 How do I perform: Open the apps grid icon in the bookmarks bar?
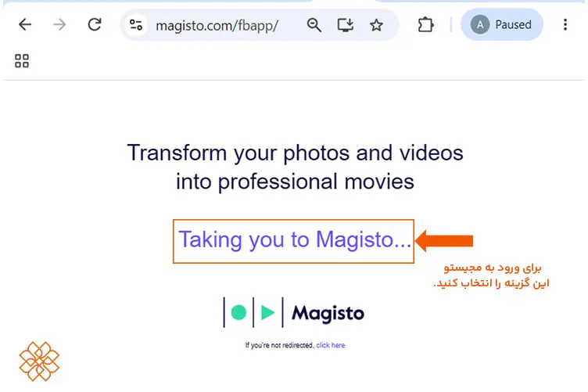coord(22,61)
